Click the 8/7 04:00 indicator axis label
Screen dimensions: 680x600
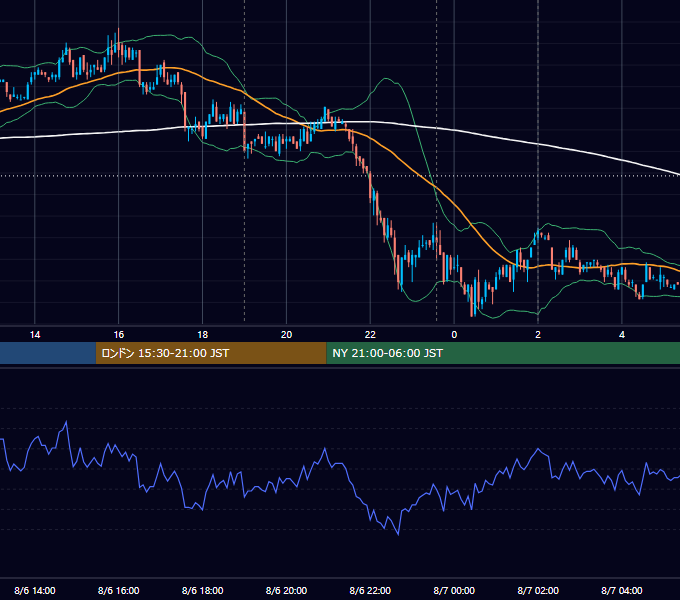(622, 590)
